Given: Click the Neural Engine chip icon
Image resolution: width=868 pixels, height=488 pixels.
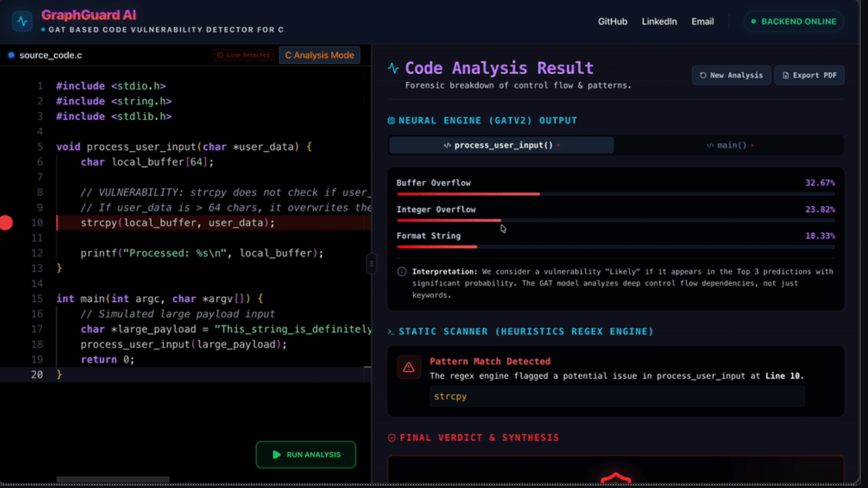Looking at the screenshot, I should click(391, 121).
